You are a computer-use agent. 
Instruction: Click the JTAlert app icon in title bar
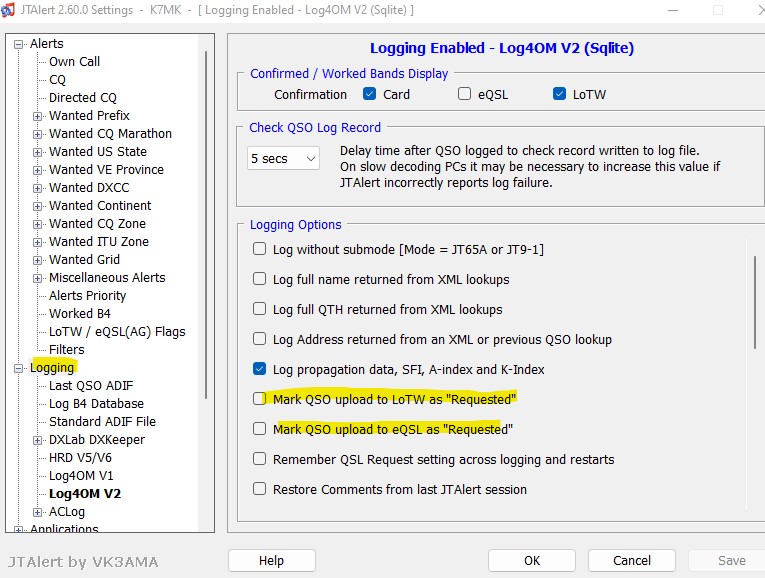coord(7,10)
